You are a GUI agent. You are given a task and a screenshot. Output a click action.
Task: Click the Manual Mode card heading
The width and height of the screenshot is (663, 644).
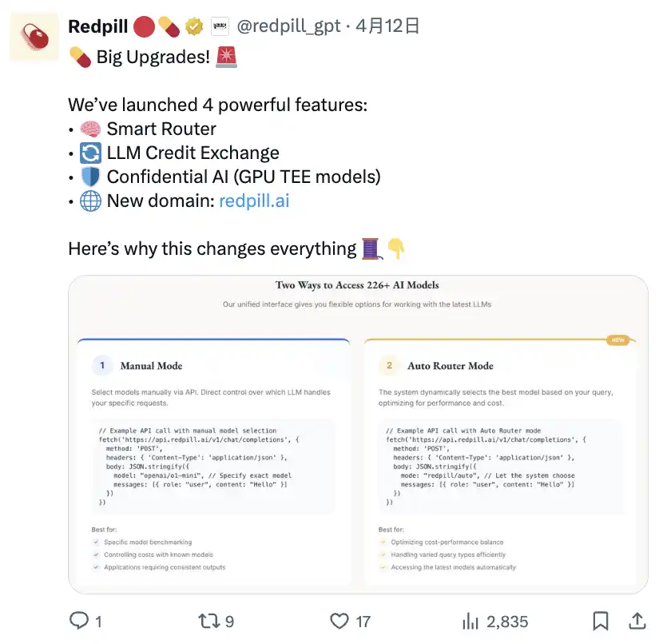pos(151,366)
